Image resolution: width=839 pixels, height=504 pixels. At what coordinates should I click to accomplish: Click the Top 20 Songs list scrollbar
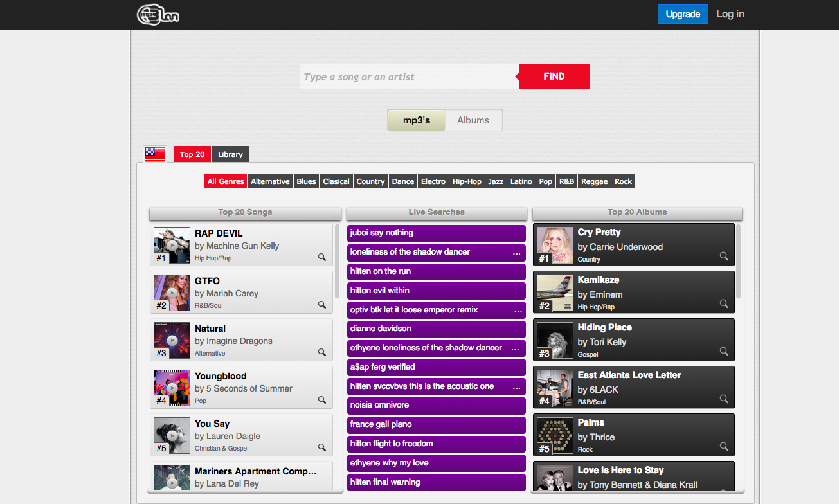point(338,261)
